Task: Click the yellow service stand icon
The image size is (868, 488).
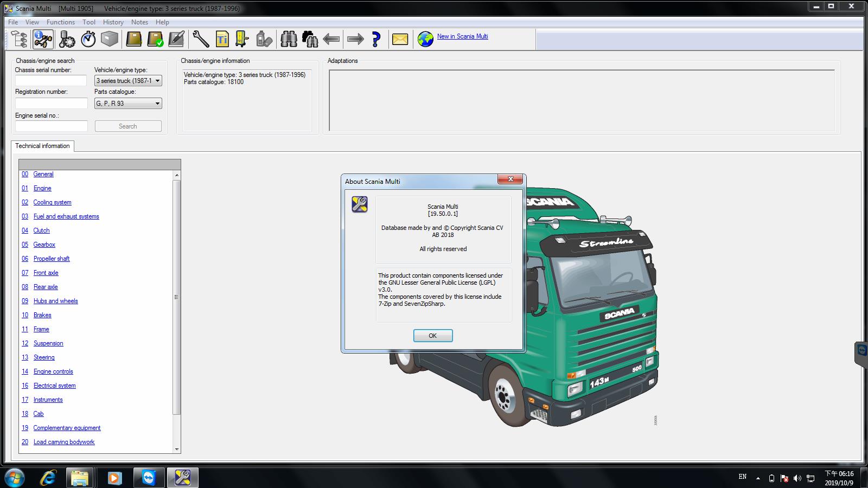Action: click(242, 39)
